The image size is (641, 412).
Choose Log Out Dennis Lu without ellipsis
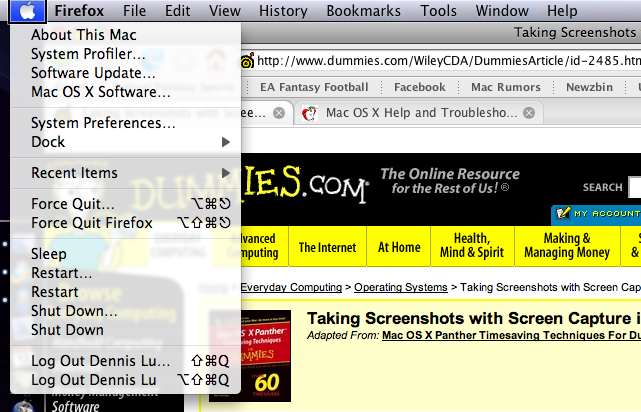click(125, 380)
